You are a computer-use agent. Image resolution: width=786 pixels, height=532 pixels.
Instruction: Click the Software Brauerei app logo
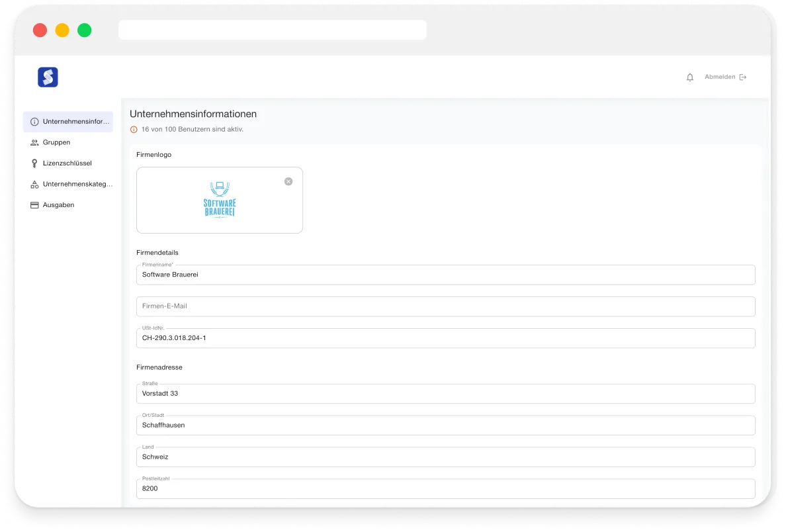[47, 77]
